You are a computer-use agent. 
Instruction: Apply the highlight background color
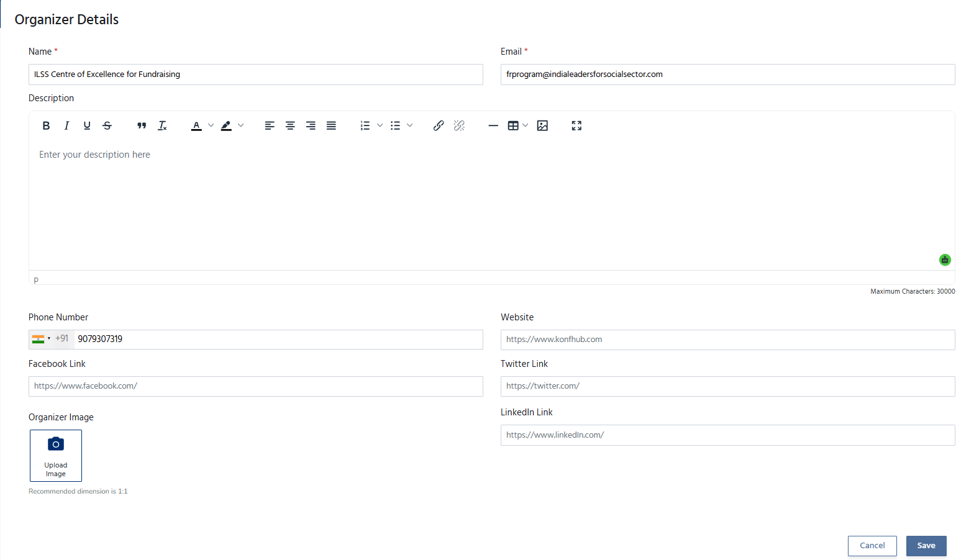pyautogui.click(x=226, y=125)
